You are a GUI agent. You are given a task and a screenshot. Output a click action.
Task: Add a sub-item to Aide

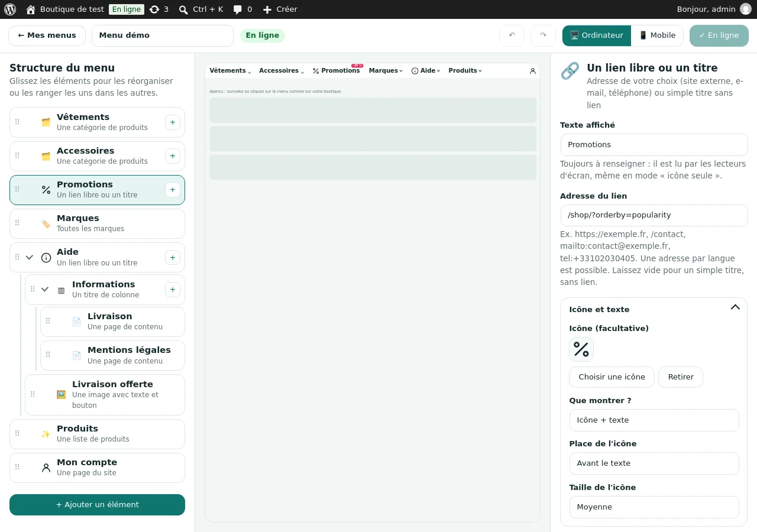(x=173, y=257)
